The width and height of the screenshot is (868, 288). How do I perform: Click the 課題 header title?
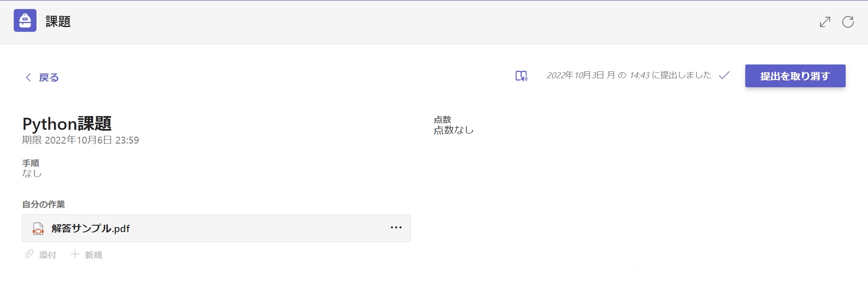tap(58, 21)
